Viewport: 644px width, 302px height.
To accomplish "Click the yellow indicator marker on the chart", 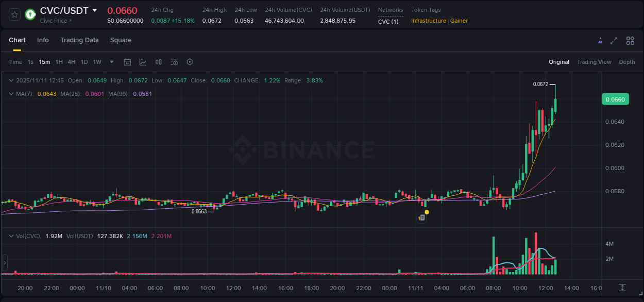I will (x=427, y=212).
